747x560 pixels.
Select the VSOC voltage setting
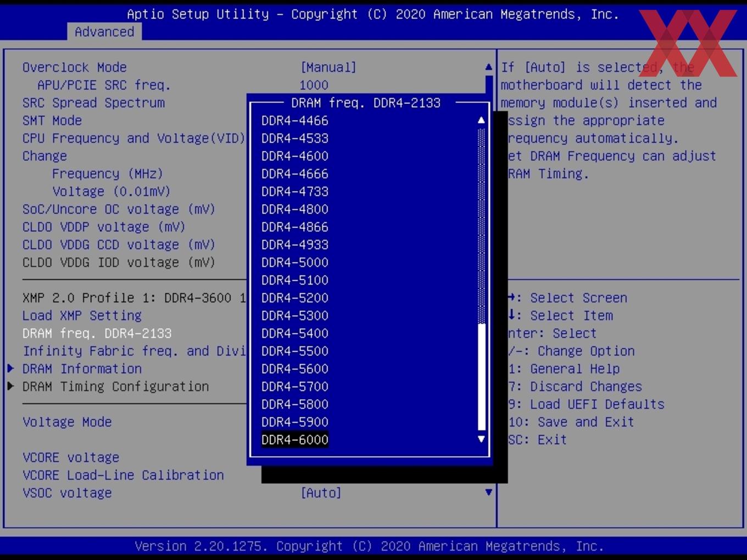coord(67,493)
